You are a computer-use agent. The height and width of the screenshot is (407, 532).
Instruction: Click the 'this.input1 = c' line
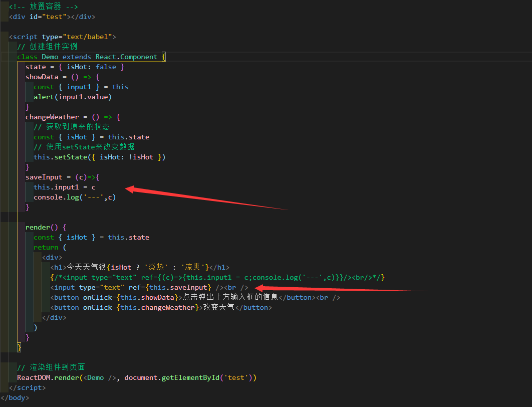tap(65, 187)
